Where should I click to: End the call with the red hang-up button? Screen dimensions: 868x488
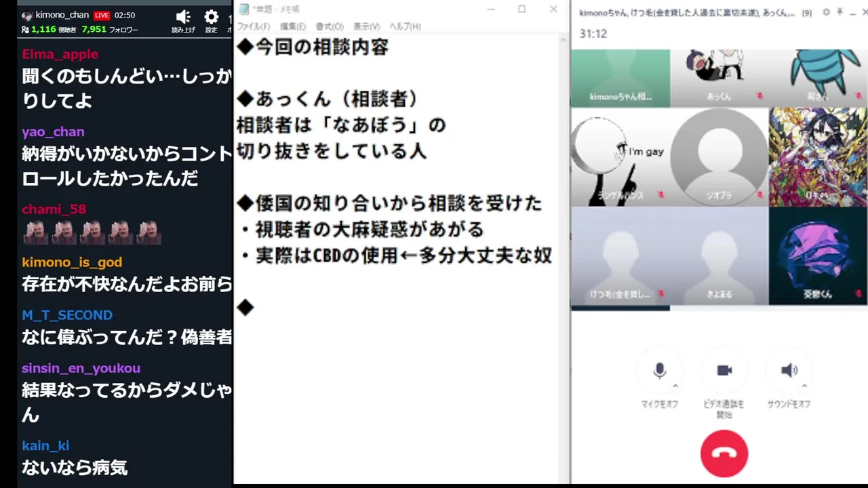click(x=724, y=453)
